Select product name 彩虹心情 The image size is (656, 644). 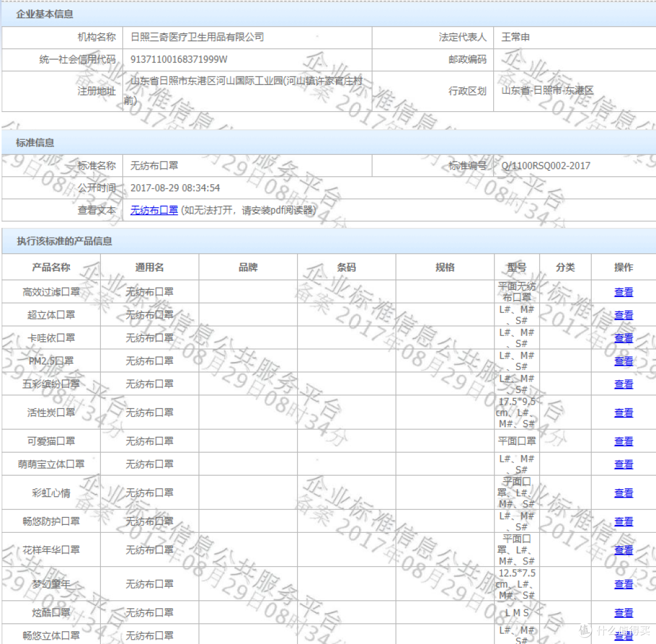coord(51,493)
